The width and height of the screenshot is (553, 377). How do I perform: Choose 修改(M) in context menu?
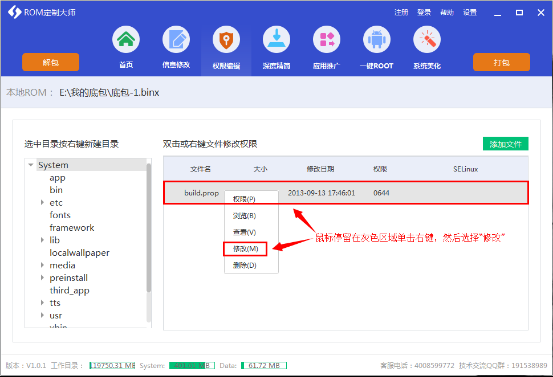coord(245,249)
